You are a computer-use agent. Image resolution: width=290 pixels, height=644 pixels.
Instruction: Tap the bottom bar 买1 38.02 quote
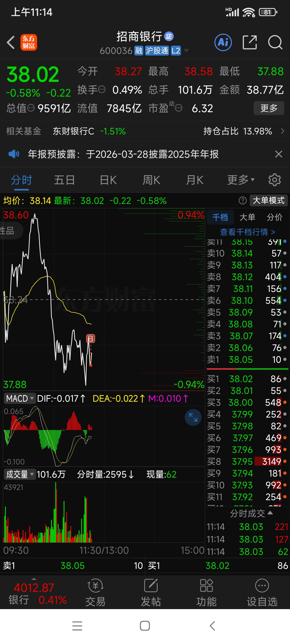218,566
